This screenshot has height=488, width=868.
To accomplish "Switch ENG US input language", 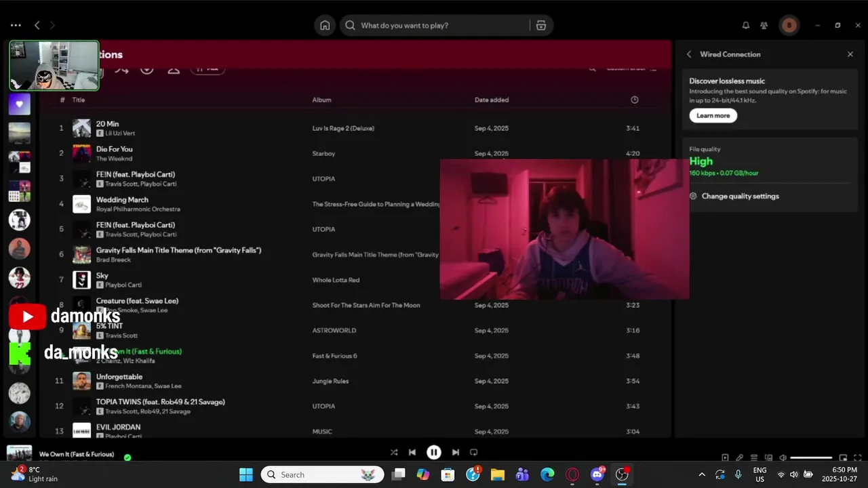I will tap(760, 474).
